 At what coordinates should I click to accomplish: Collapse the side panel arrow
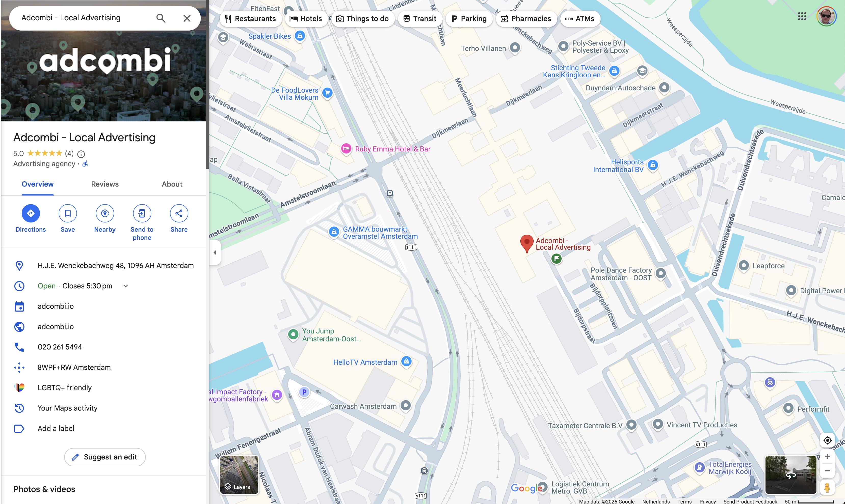pyautogui.click(x=215, y=252)
